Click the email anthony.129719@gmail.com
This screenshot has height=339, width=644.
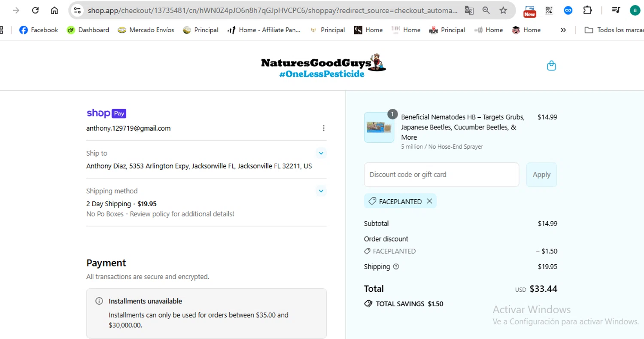coord(128,128)
